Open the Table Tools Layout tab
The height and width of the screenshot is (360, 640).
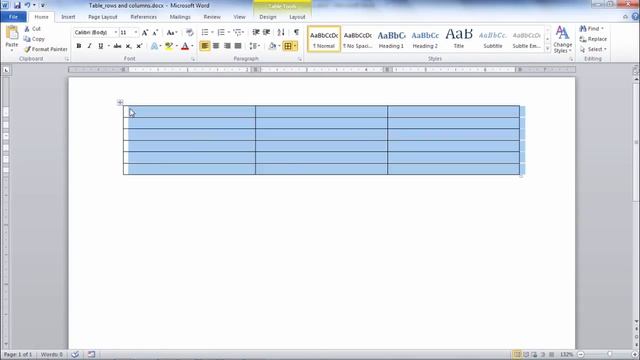(297, 17)
